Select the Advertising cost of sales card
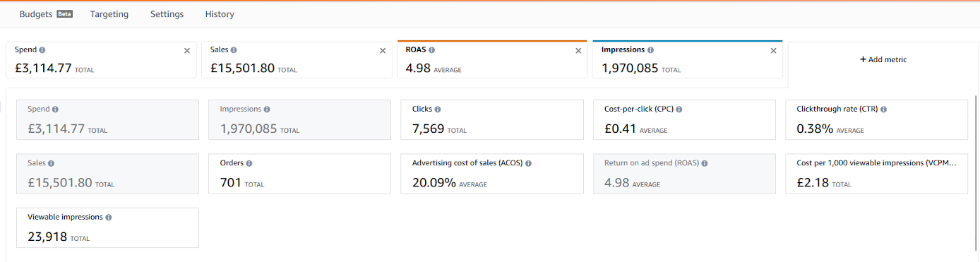Screen dimensions: 980x262 click(492, 174)
